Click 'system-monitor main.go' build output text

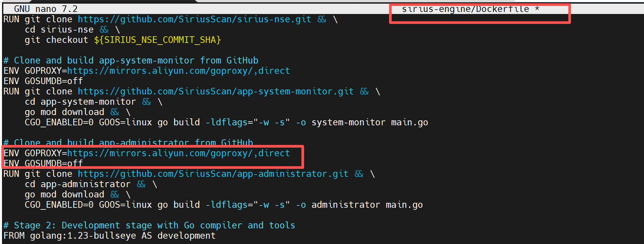[x=370, y=122]
